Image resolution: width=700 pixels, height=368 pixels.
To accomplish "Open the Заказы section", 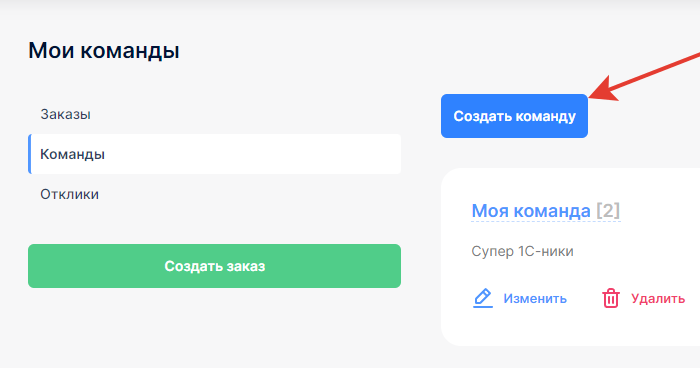I will [66, 114].
